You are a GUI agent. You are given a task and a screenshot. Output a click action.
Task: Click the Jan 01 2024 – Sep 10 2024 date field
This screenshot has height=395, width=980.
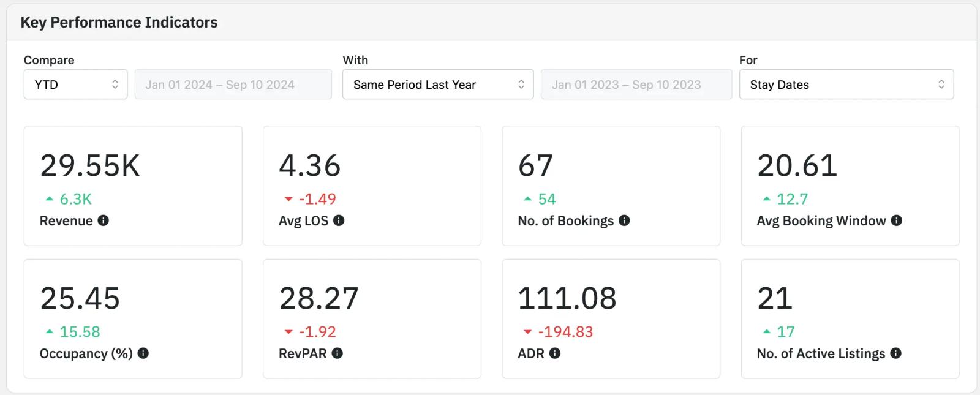(x=233, y=85)
